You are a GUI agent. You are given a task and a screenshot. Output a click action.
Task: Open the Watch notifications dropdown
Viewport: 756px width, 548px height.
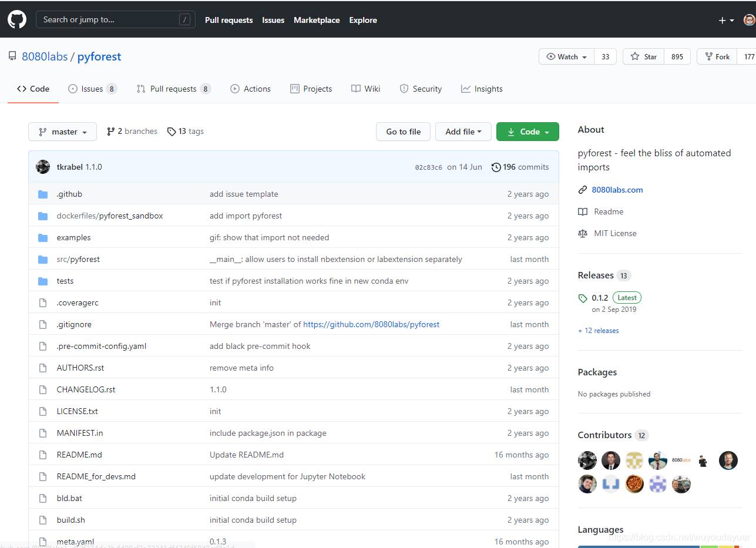coord(566,56)
